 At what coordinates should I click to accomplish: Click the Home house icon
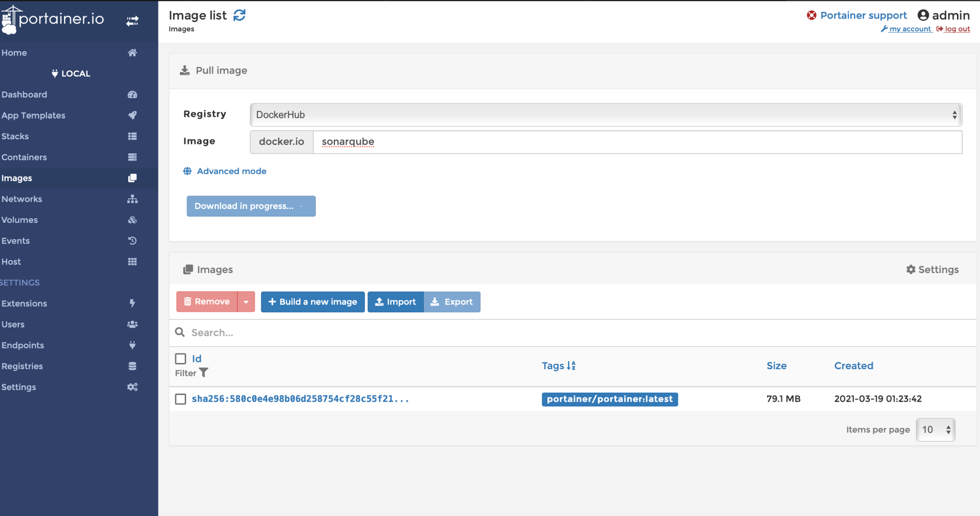[x=133, y=53]
